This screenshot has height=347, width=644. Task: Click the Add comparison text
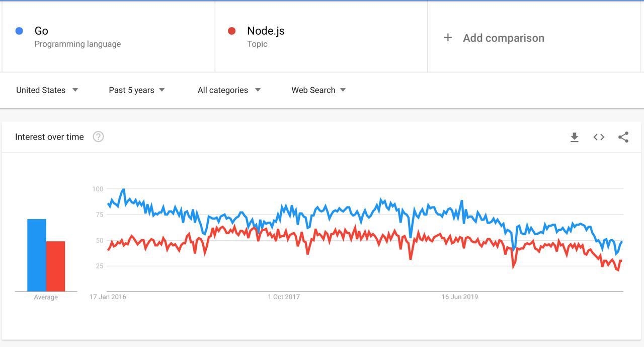pyautogui.click(x=504, y=38)
